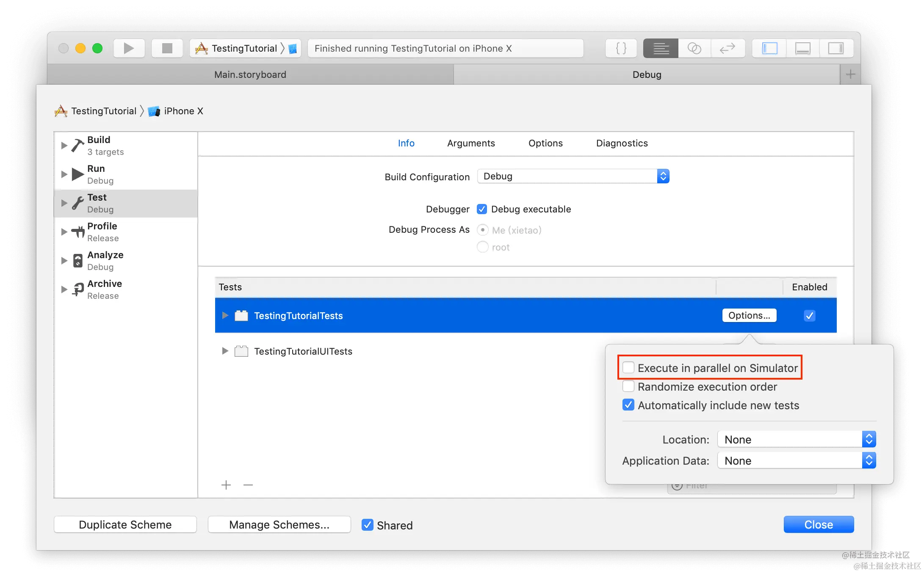Open the Build Configuration dropdown
Viewport: 924px width, 573px height.
pos(573,176)
